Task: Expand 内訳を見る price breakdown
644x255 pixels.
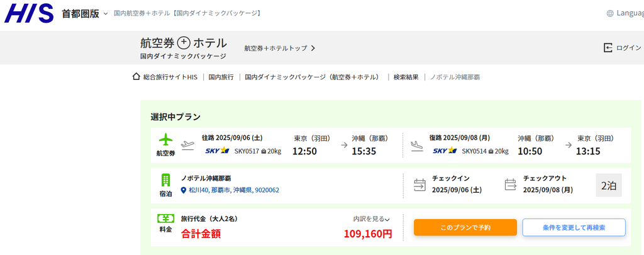Action: 371,219
